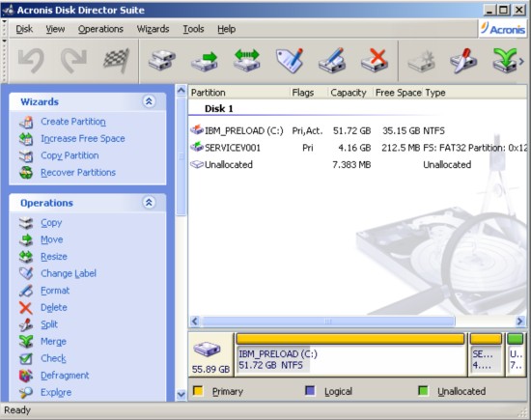Click the Flags column header
Image resolution: width=531 pixels, height=420 pixels.
pos(309,93)
